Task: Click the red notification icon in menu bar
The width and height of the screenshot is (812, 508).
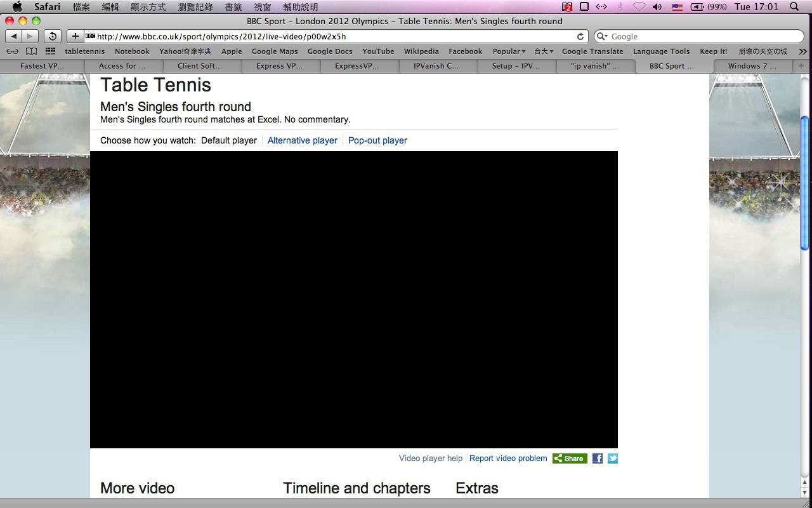Action: 567,7
